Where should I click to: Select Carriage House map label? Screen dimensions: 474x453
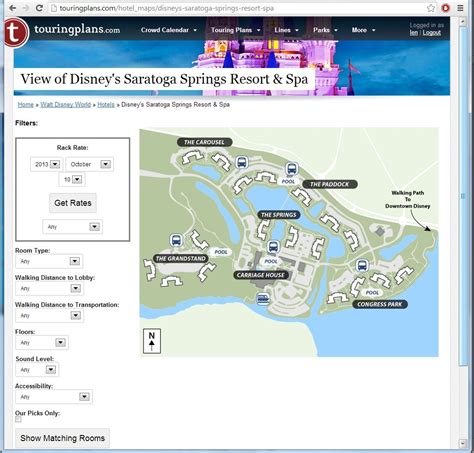(261, 275)
